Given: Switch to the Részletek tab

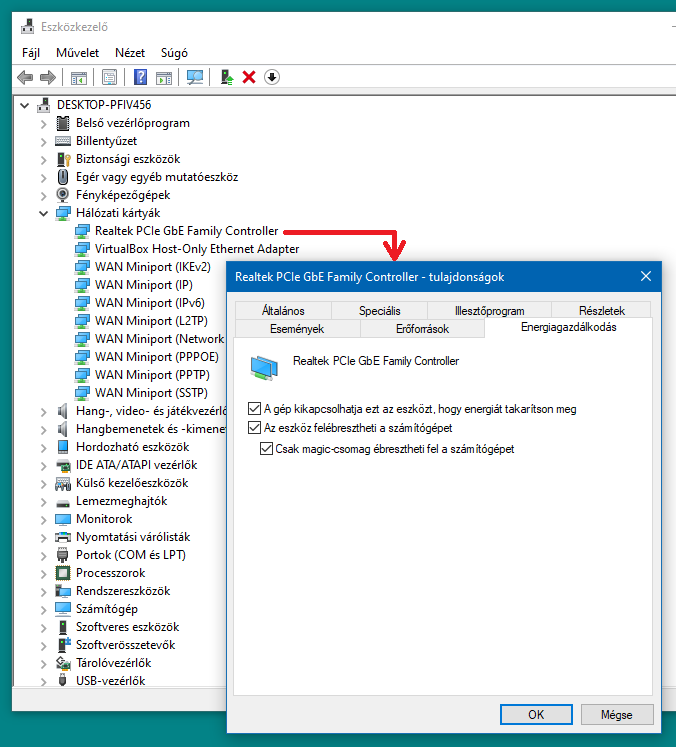Looking at the screenshot, I should coord(602,311).
